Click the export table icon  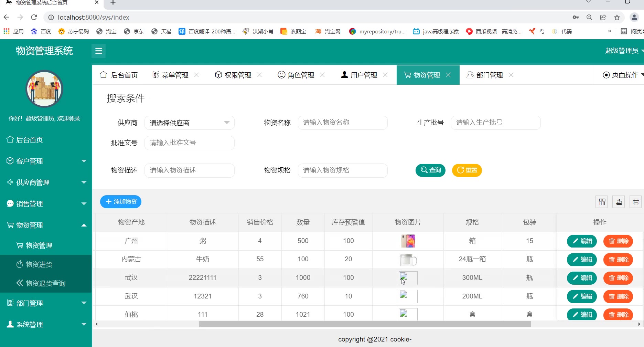[619, 202]
